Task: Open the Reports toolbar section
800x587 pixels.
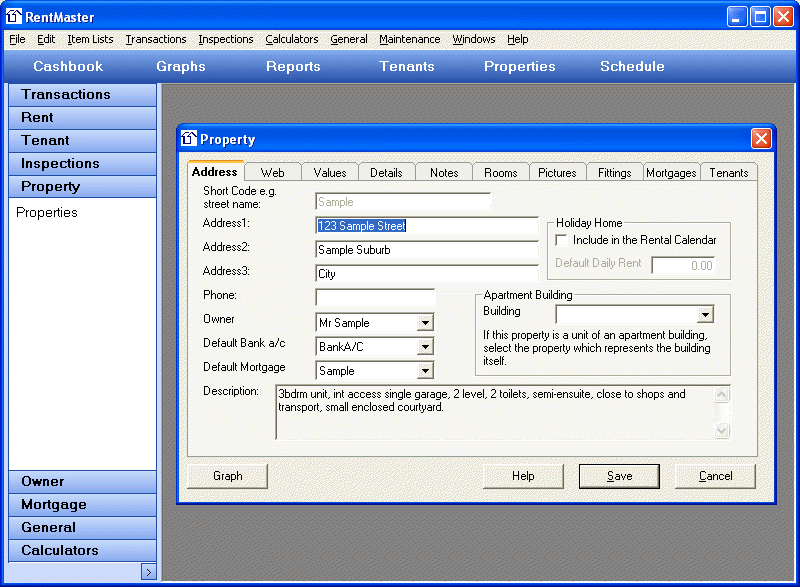Action: (293, 66)
